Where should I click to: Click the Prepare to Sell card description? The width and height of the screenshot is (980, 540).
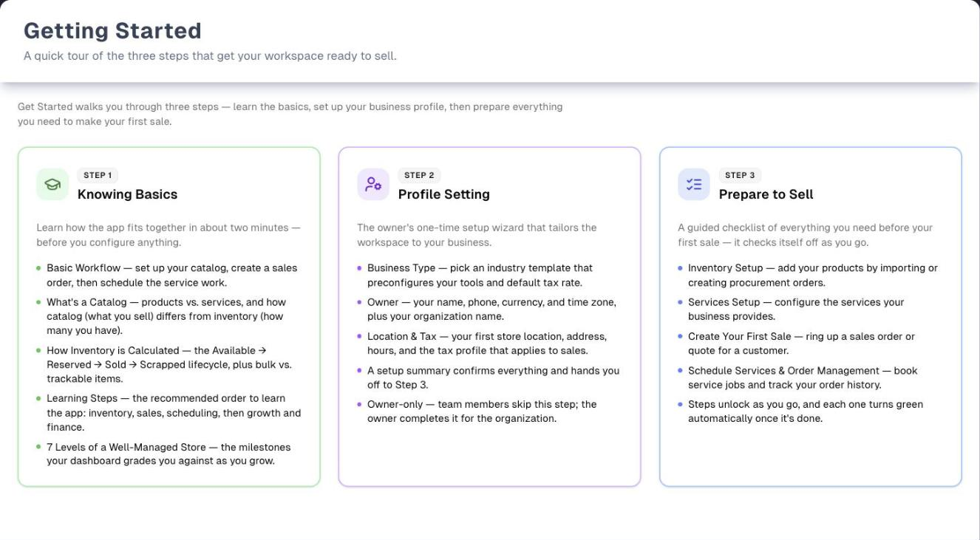pos(806,235)
